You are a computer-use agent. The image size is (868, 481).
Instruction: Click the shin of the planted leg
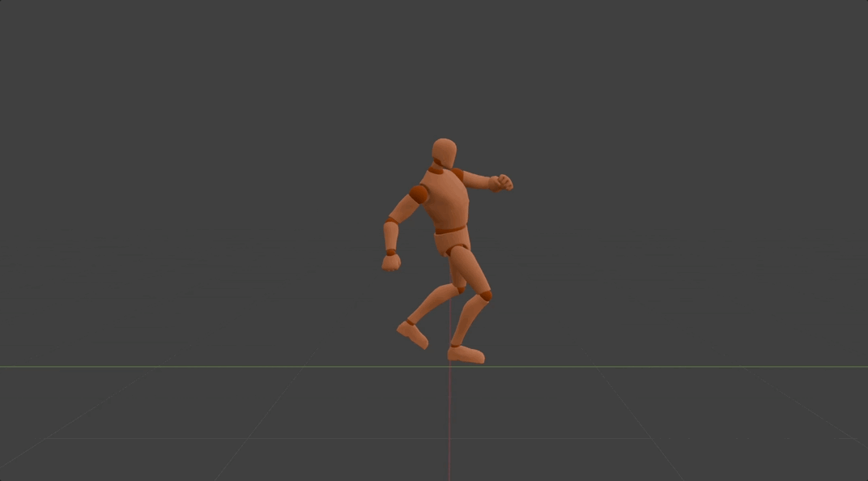coord(468,321)
